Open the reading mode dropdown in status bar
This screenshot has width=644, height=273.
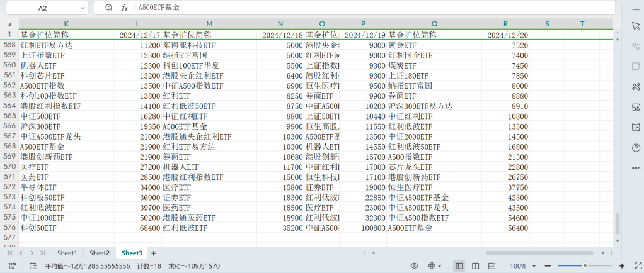coord(434,266)
